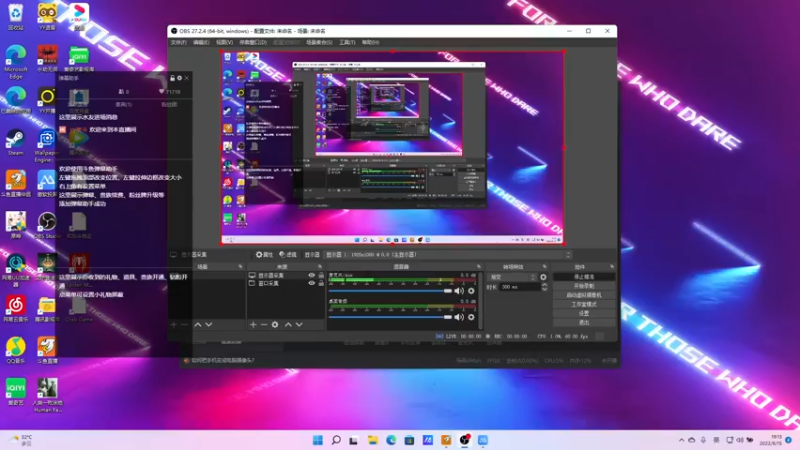Open desktop audio channel gear settings
Screen dimensions: 800x450
click(x=471, y=317)
